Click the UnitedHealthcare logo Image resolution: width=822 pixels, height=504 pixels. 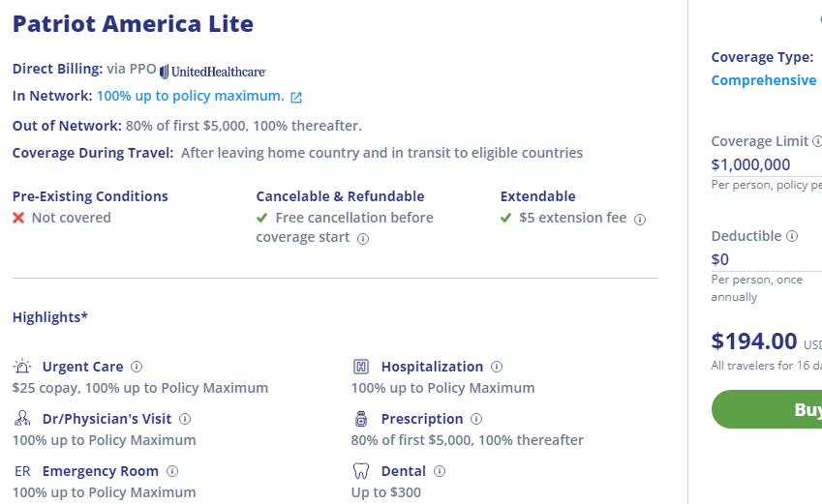[x=212, y=72]
